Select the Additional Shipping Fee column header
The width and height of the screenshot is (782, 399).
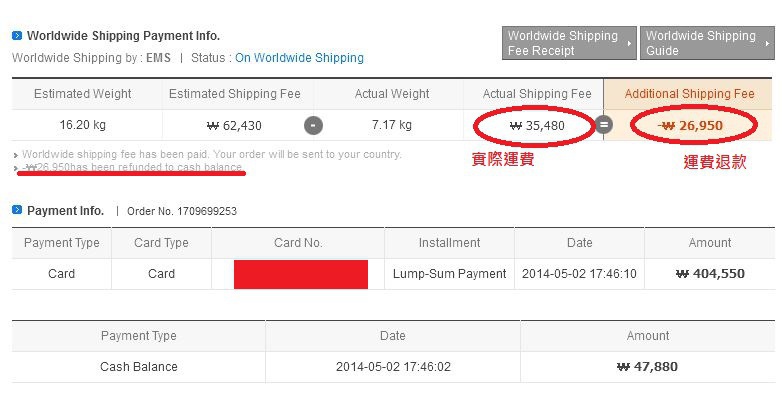click(689, 94)
